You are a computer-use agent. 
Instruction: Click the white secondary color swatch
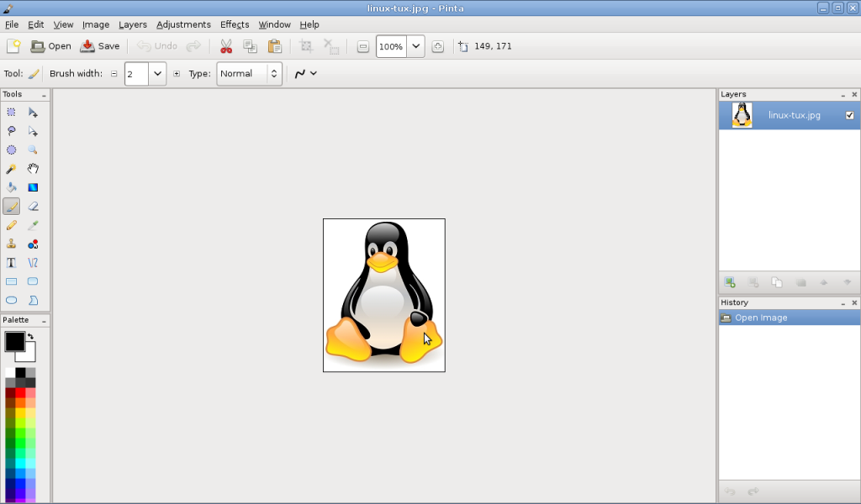pyautogui.click(x=29, y=355)
